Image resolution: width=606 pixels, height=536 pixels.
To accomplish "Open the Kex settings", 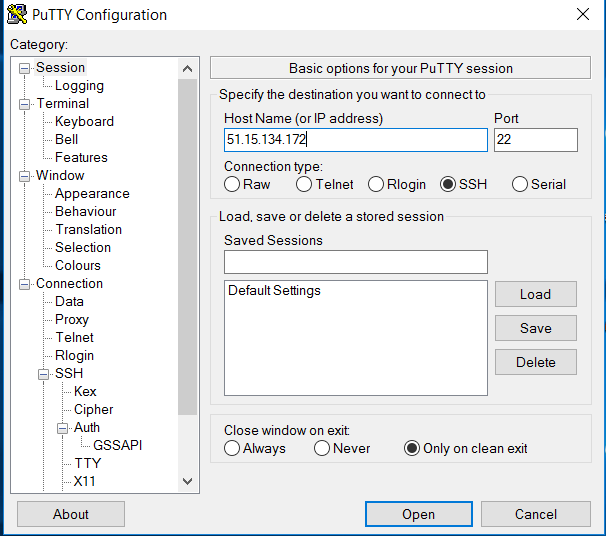I will 85,391.
